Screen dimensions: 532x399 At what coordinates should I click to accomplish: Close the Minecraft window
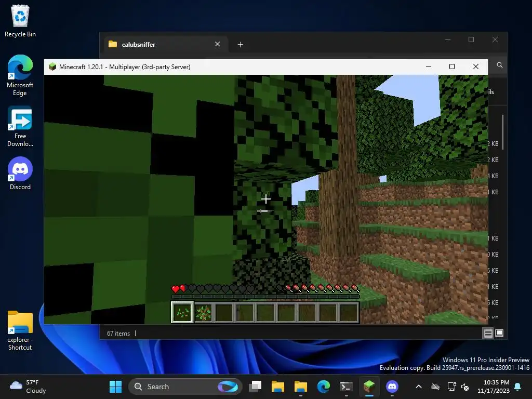pos(476,67)
